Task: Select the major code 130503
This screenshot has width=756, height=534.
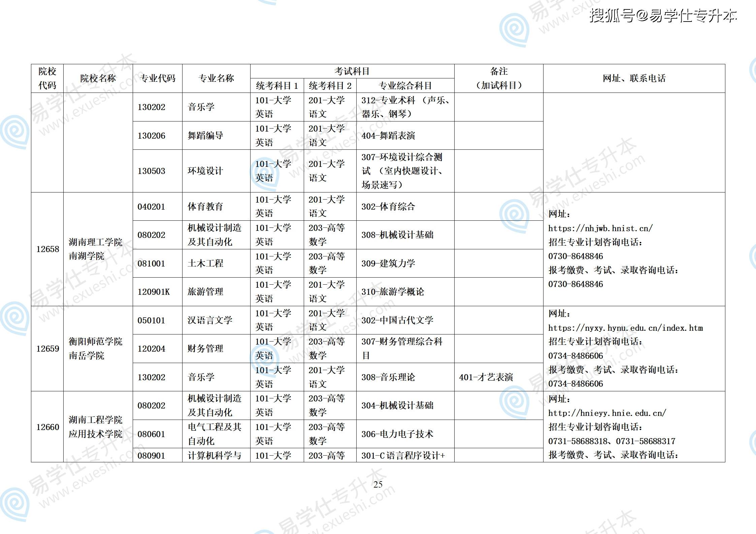Action: tap(151, 171)
